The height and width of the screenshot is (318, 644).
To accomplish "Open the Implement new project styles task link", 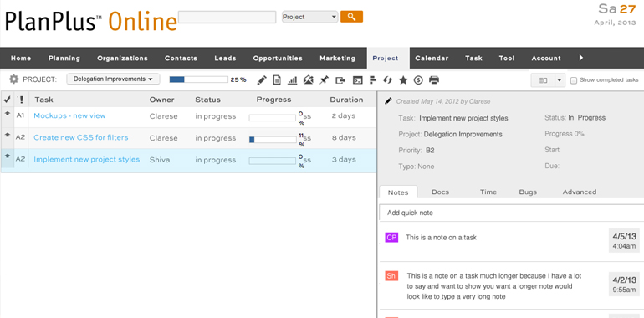I will click(87, 159).
